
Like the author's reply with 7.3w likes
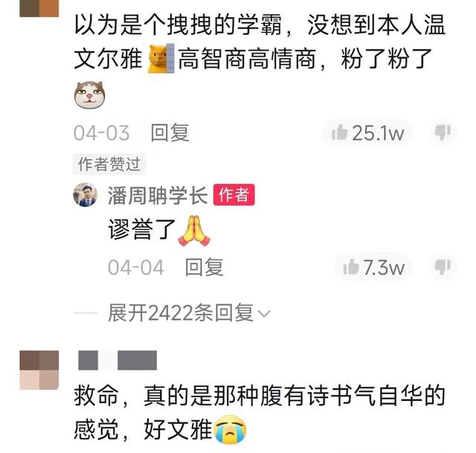tap(373, 267)
